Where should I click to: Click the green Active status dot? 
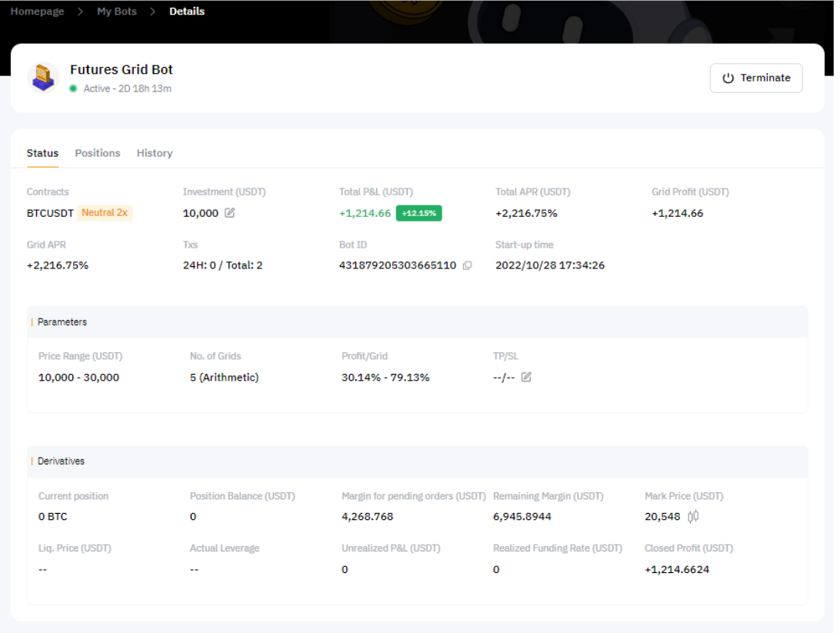coord(73,88)
